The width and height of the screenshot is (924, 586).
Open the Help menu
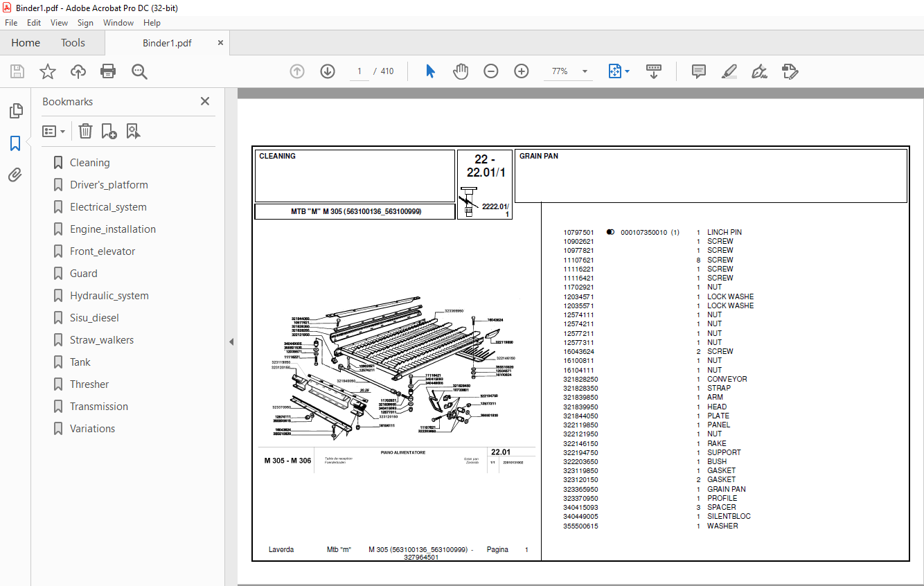click(152, 23)
